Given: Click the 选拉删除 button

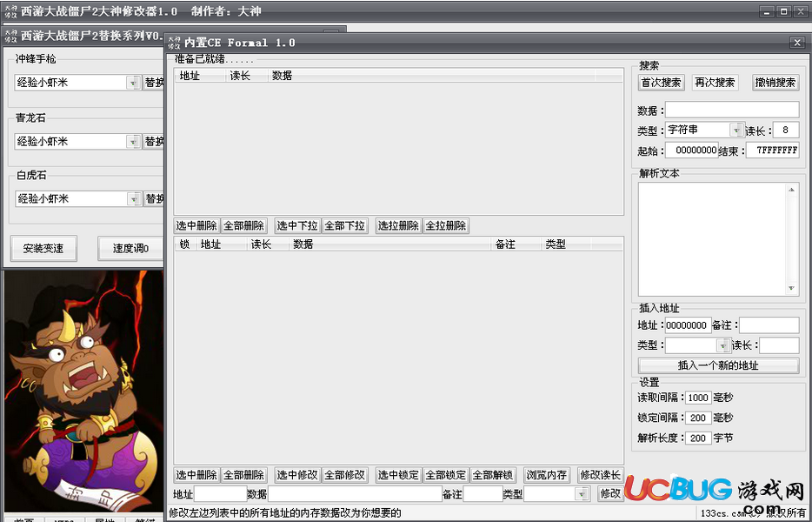Looking at the screenshot, I should point(398,226).
